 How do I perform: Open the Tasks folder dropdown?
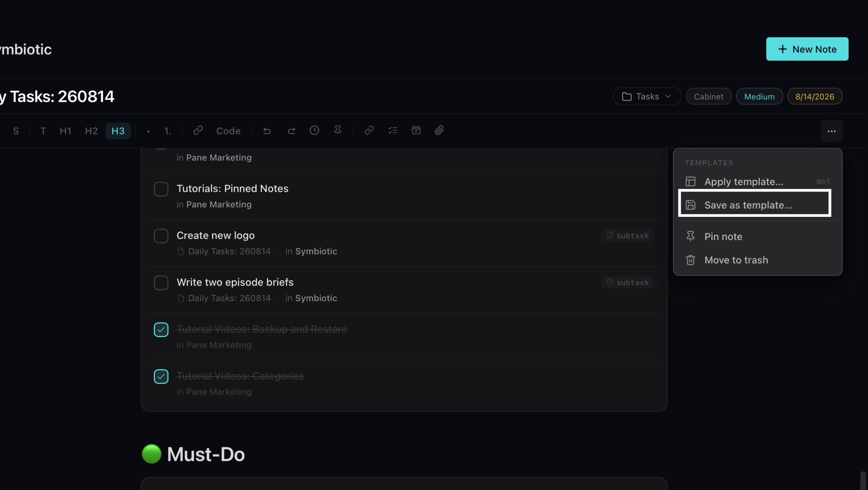pyautogui.click(x=647, y=97)
